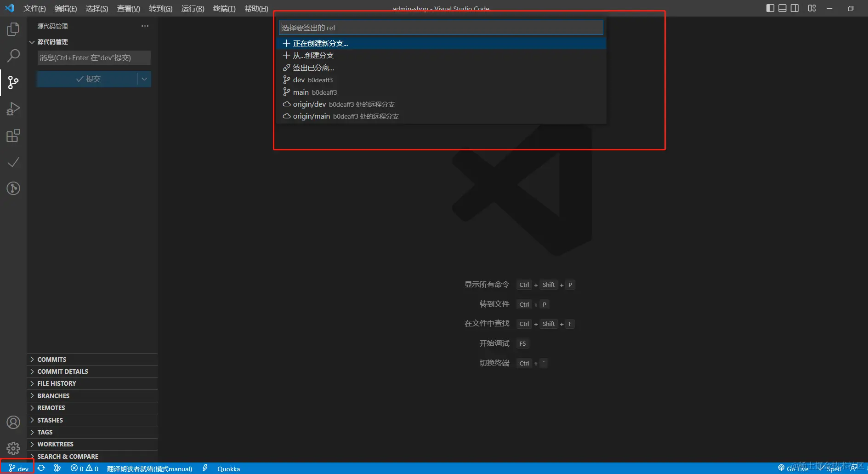
Task: Check out the local main branch
Action: point(441,92)
